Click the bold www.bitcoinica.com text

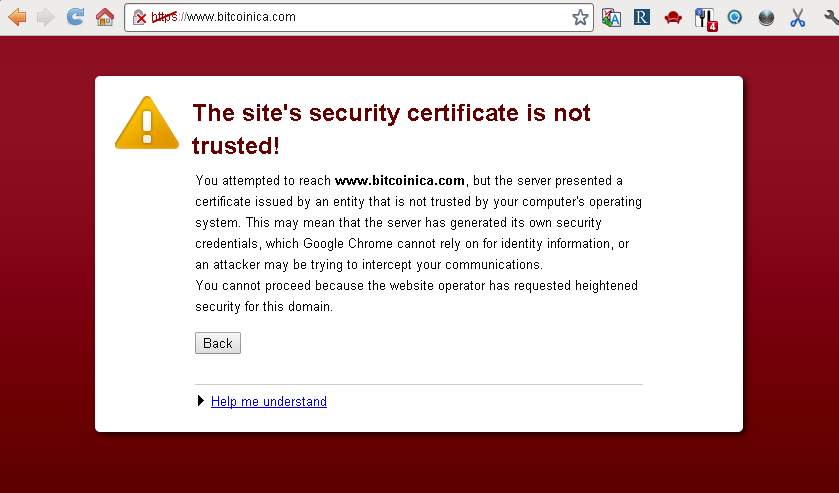[x=400, y=181]
